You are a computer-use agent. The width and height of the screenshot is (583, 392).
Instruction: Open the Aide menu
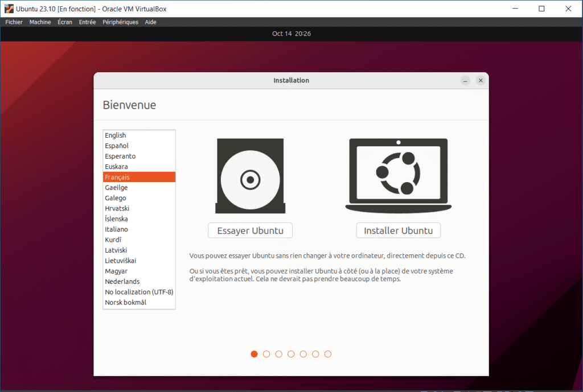click(x=150, y=22)
